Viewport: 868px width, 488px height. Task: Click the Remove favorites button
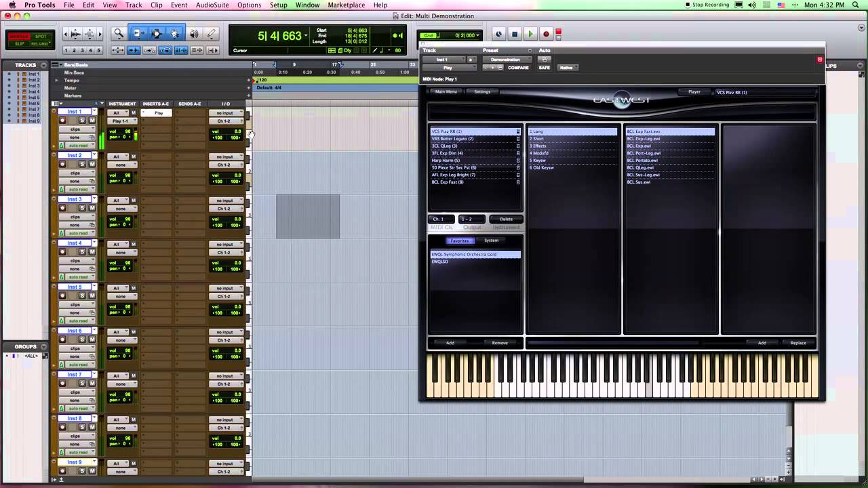pyautogui.click(x=500, y=343)
